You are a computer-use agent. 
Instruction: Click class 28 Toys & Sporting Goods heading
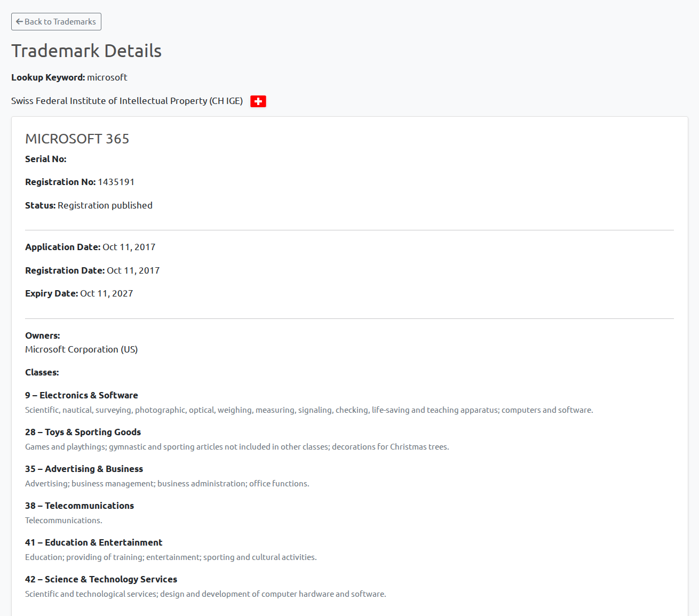click(x=83, y=432)
